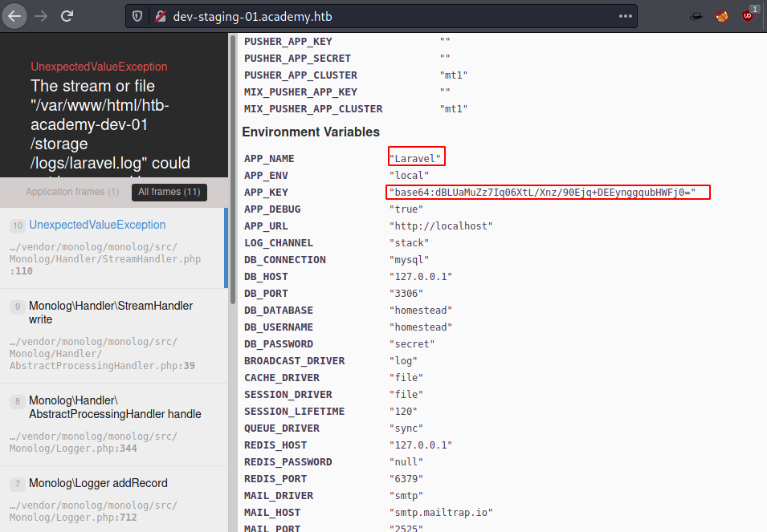767x532 pixels.
Task: Click the DB_USERNAME "homestead" value
Action: (x=421, y=327)
